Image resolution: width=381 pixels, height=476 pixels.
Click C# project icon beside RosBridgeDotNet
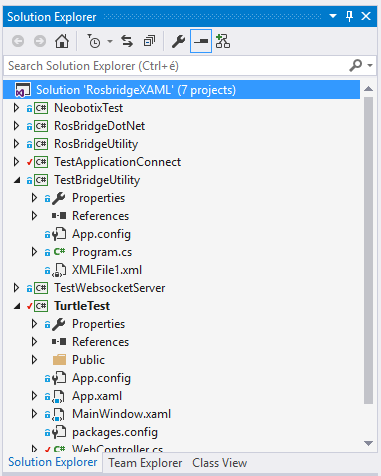coord(41,126)
